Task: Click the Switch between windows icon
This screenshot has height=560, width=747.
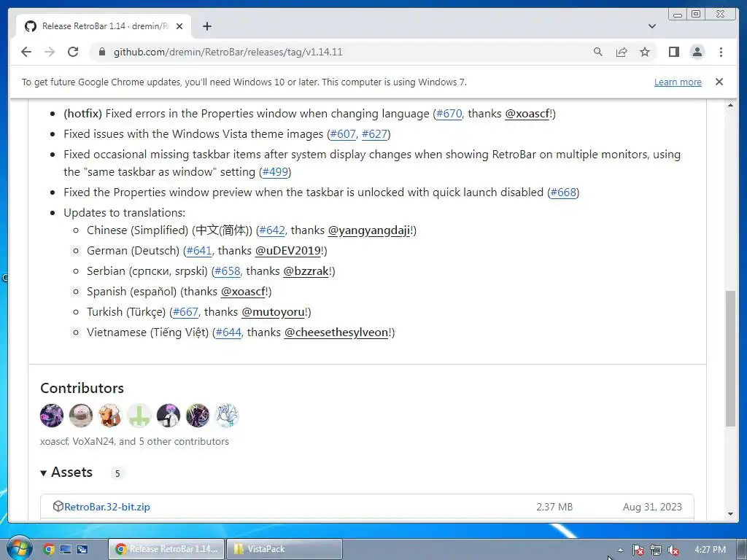Action: tap(82, 549)
